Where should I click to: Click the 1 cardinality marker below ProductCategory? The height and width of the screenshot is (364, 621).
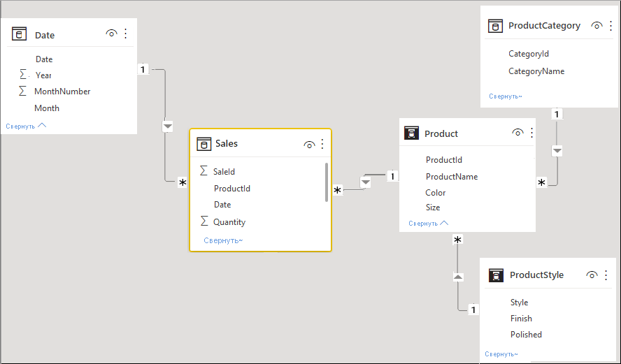click(x=557, y=115)
